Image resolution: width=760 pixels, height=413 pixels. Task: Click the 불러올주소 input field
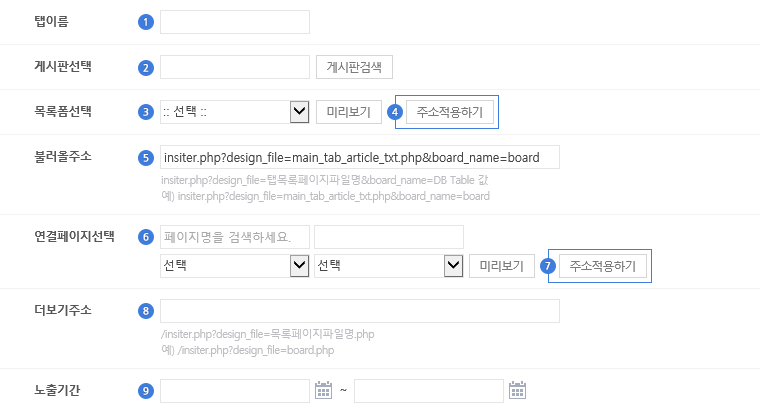(360, 158)
